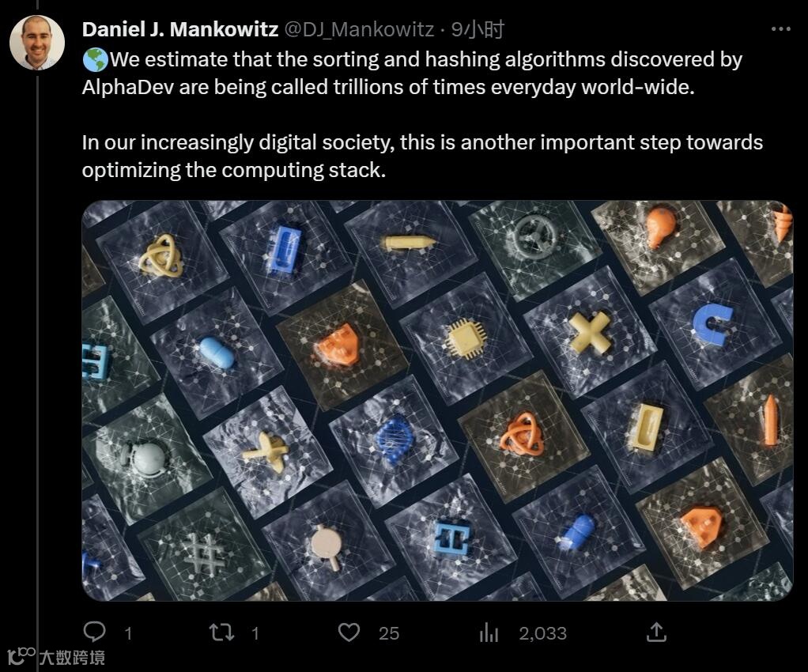Retweet the post using the retweet icon
808x672 pixels.
click(221, 632)
